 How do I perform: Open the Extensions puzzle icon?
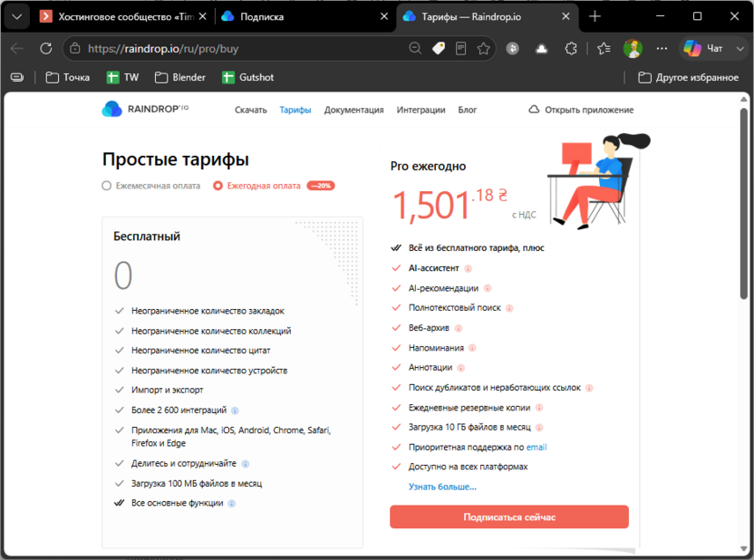[571, 49]
